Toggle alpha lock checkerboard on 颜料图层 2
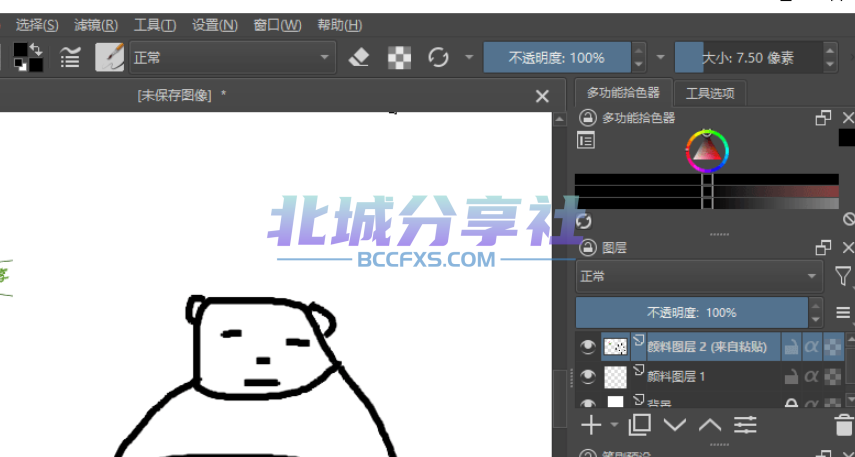The image size is (855, 457). click(833, 346)
